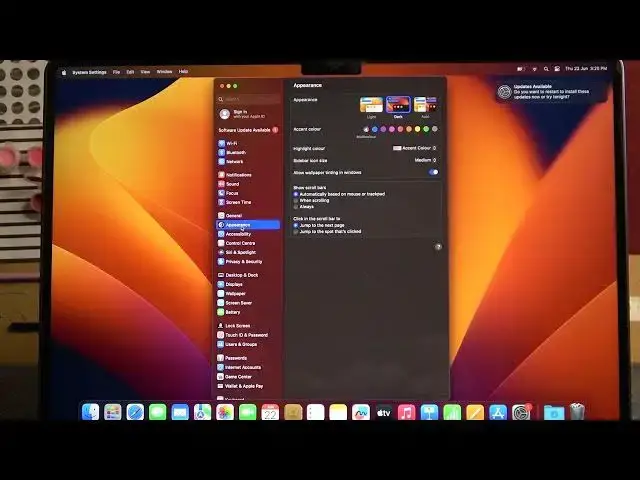Screen dimensions: 640x480
Task: Open the Updates Available notification banner
Action: [551, 92]
